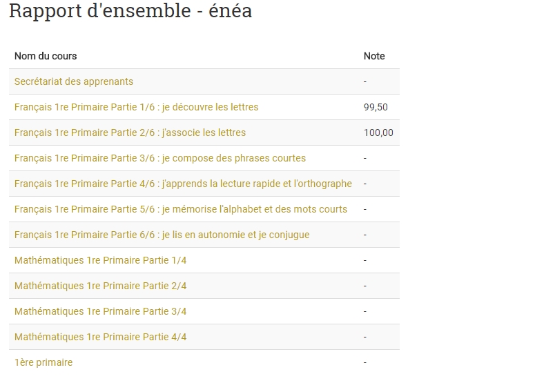Open Mathématiques 1re Primaire Partie 1/4

point(100,260)
